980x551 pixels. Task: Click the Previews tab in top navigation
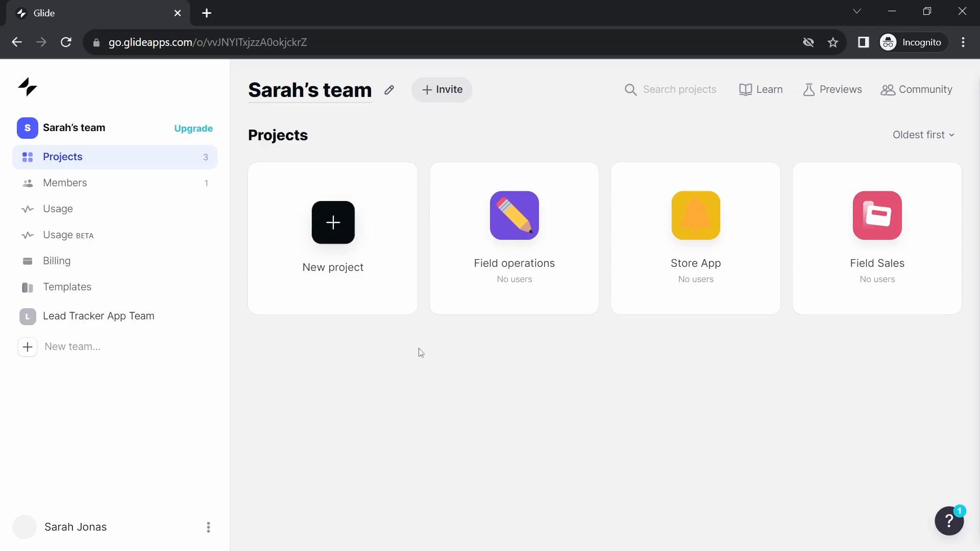(x=832, y=89)
